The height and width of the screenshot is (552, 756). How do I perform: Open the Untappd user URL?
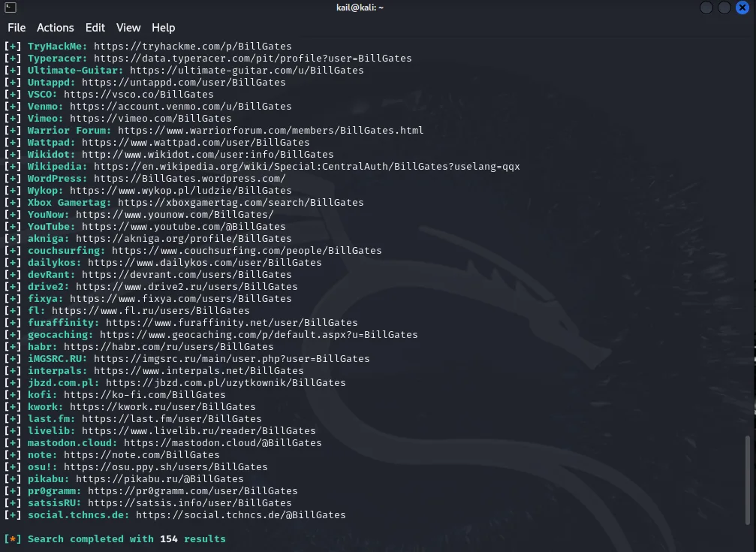click(x=184, y=83)
